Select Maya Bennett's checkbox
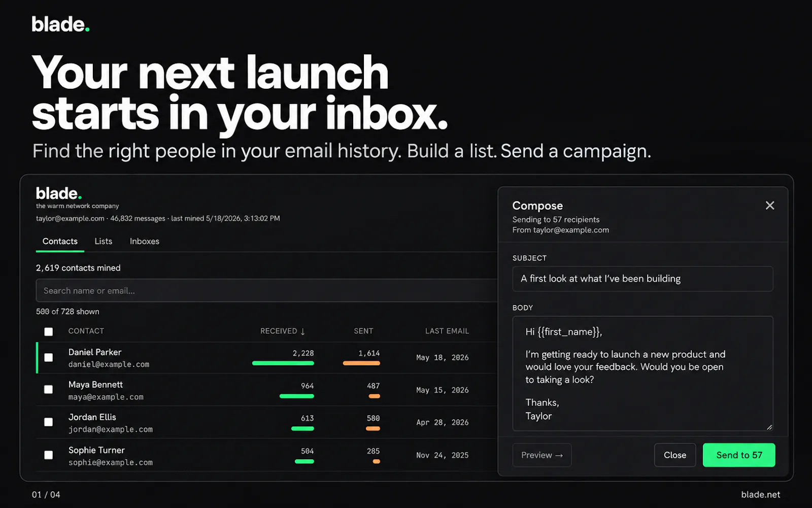The width and height of the screenshot is (812, 508). [49, 389]
